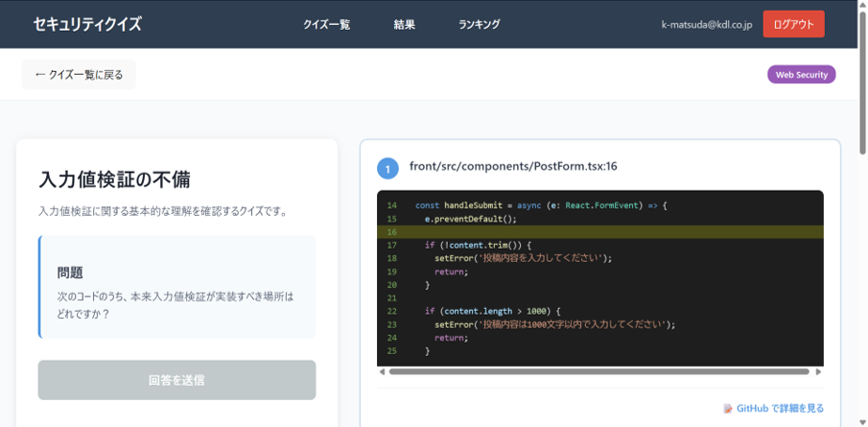868x427 pixels.
Task: Click the Web Security category badge
Action: point(801,75)
